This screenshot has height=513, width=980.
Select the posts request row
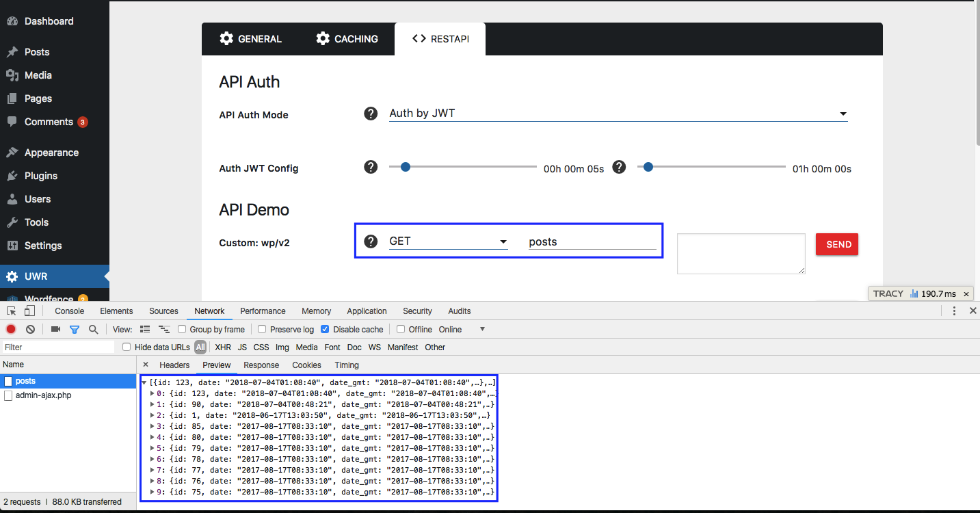(x=68, y=381)
